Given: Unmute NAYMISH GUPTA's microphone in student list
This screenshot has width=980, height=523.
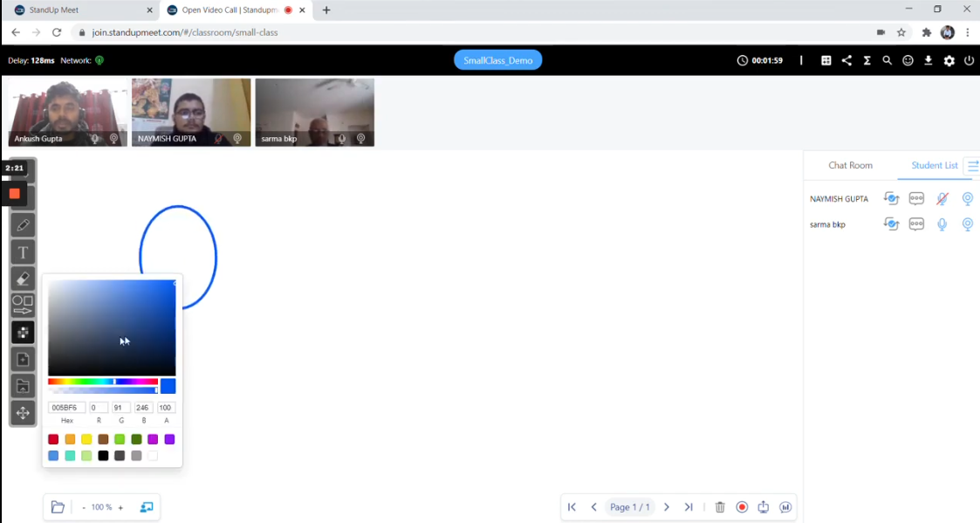Looking at the screenshot, I should tap(942, 199).
